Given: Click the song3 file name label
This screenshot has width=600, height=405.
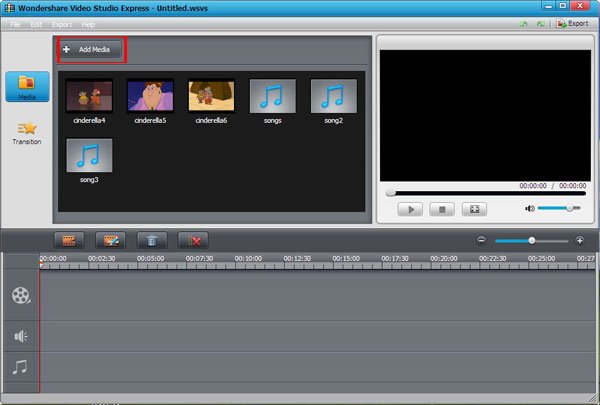Looking at the screenshot, I should tap(89, 180).
